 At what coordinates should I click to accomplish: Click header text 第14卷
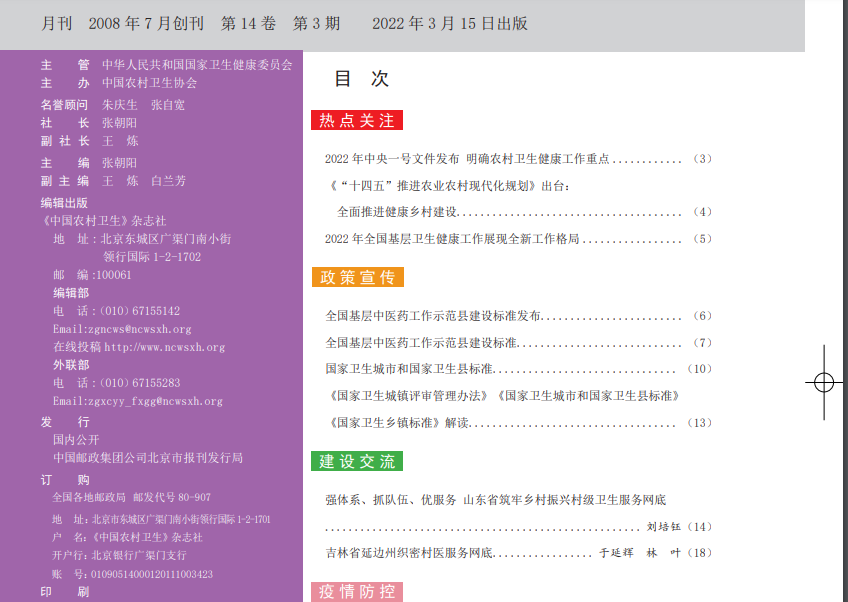pyautogui.click(x=248, y=23)
